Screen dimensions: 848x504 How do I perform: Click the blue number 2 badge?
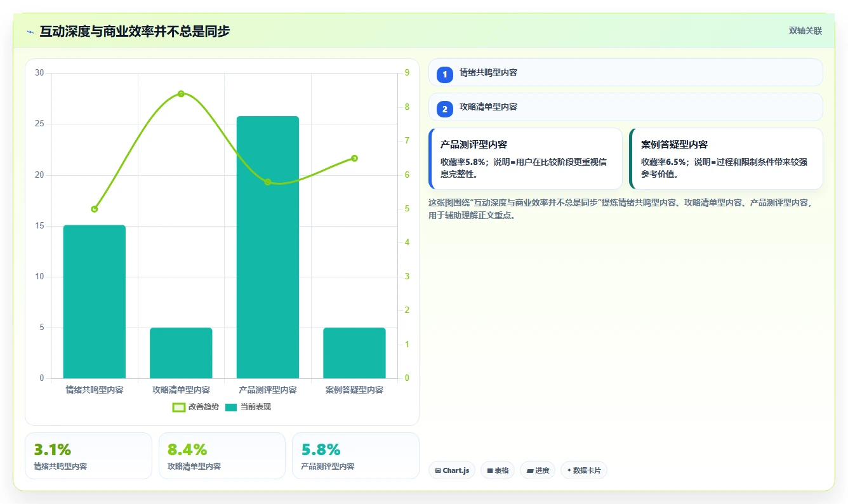click(x=445, y=109)
